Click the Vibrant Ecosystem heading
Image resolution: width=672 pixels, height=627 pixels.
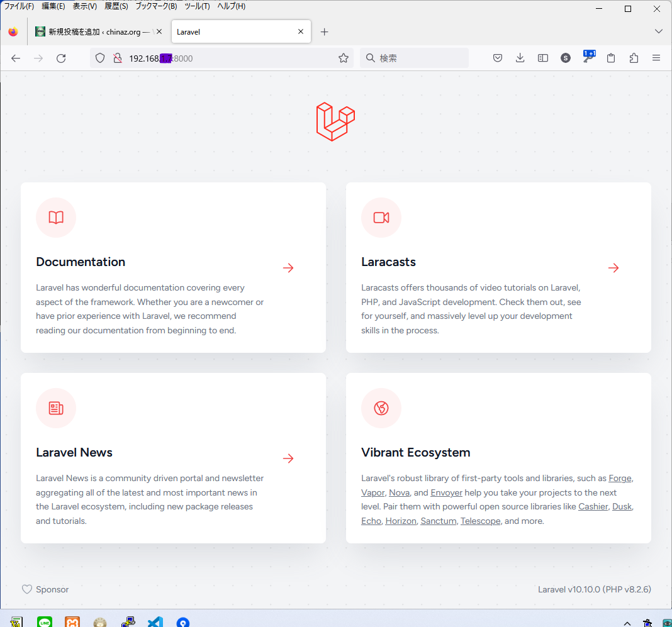416,453
